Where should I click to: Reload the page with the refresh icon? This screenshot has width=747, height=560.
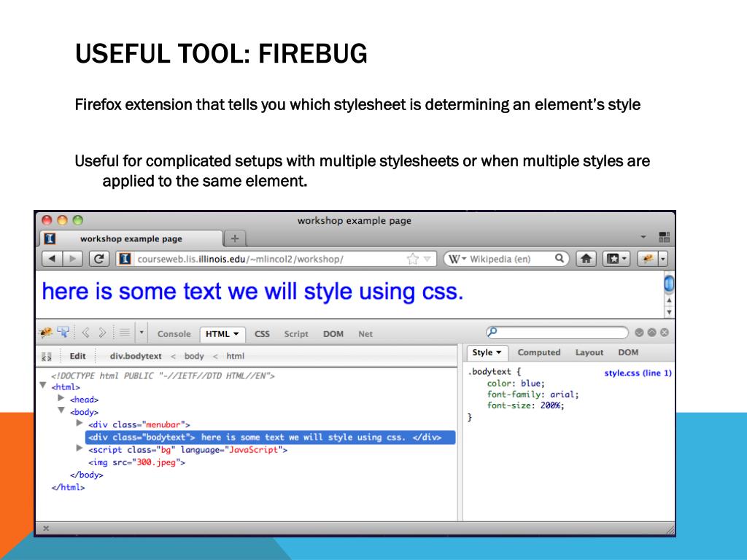click(x=99, y=259)
